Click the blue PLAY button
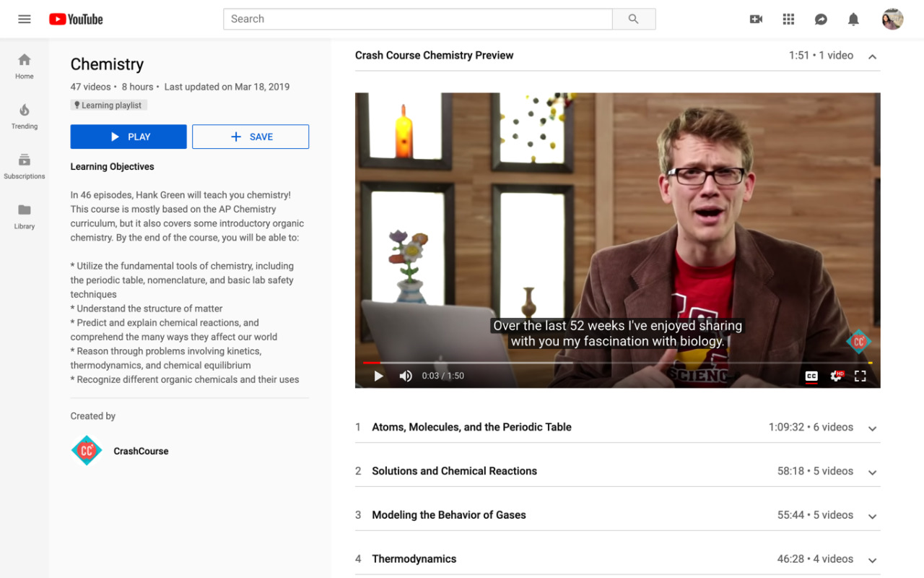The image size is (924, 578). tap(128, 137)
